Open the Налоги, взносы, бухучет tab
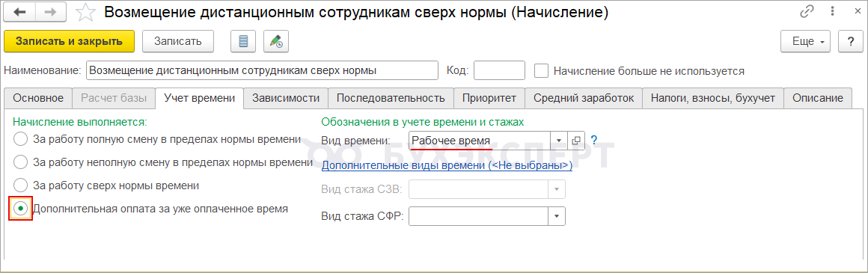868x273 pixels. pos(713,98)
